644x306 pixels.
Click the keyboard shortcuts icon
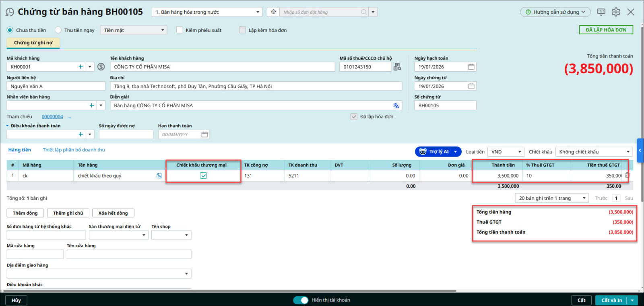click(x=601, y=12)
